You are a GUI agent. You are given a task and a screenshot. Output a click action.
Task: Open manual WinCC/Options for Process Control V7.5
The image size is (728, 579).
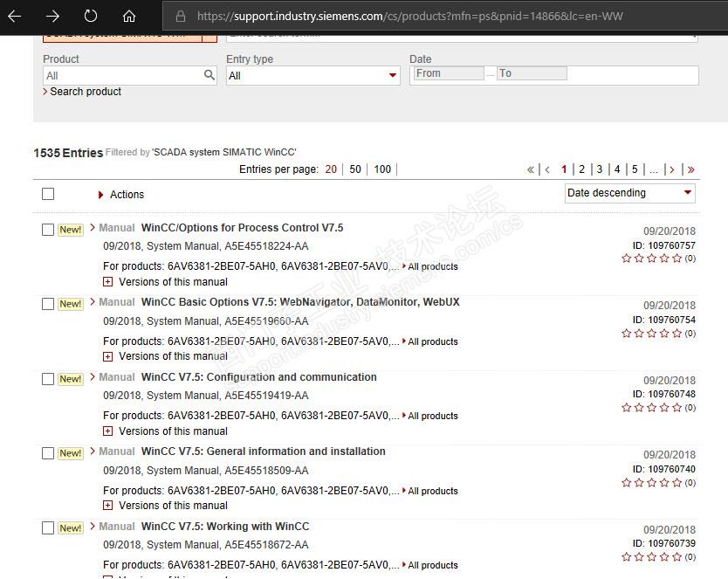pyautogui.click(x=242, y=228)
